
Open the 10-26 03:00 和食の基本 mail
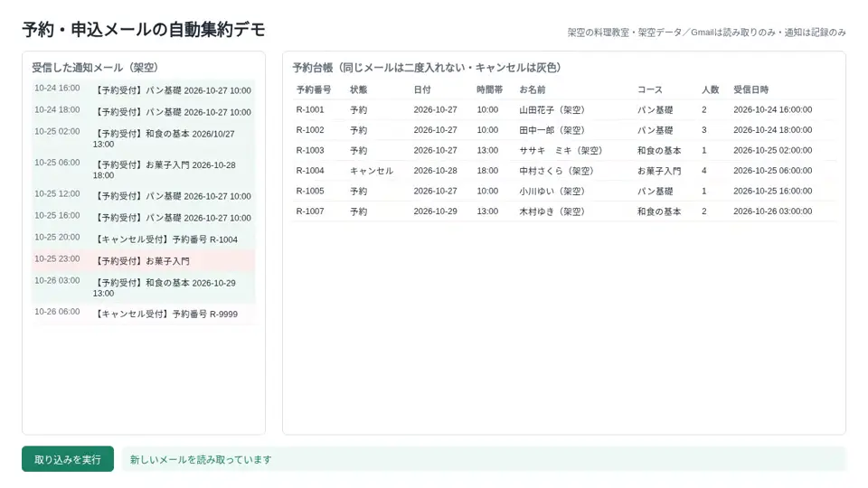point(144,287)
